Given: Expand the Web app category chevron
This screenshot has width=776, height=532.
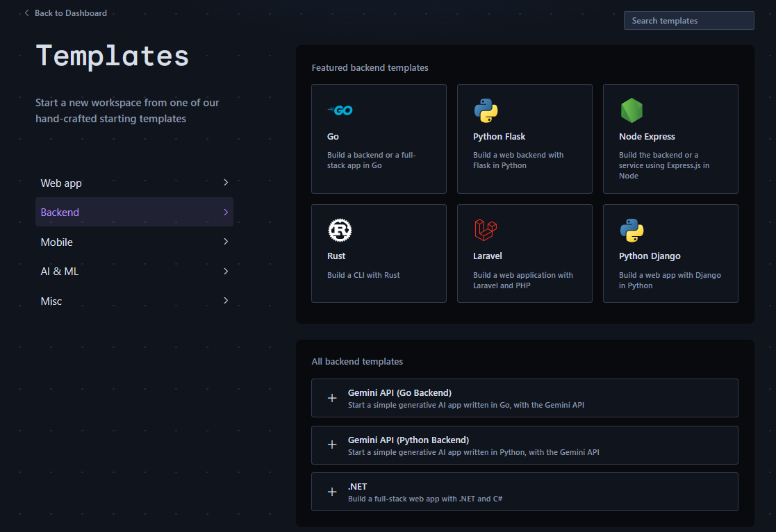Looking at the screenshot, I should (226, 183).
